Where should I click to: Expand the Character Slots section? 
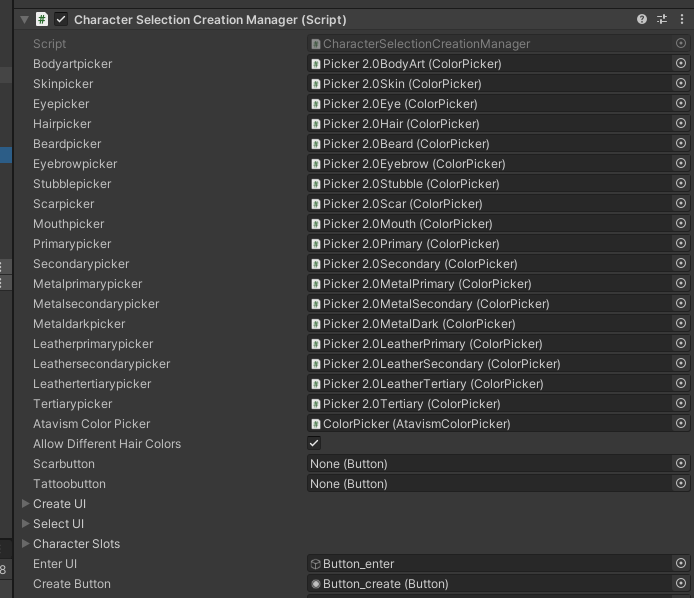[26, 544]
